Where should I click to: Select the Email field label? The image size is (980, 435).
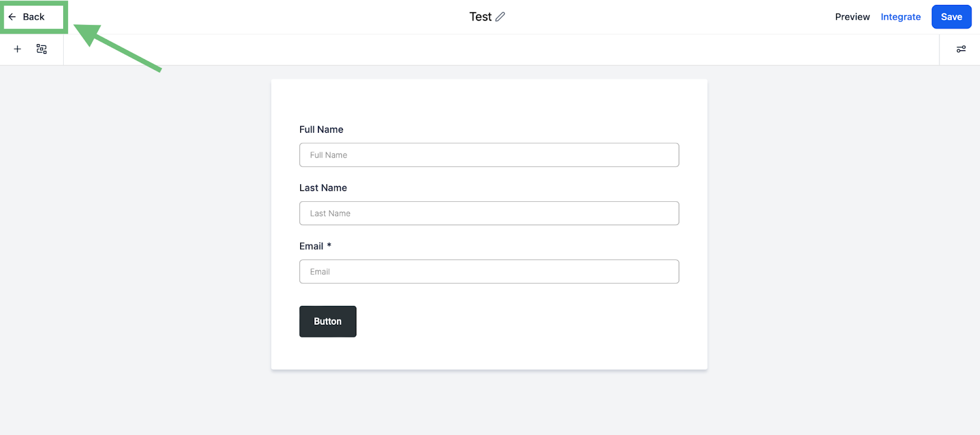tap(311, 246)
